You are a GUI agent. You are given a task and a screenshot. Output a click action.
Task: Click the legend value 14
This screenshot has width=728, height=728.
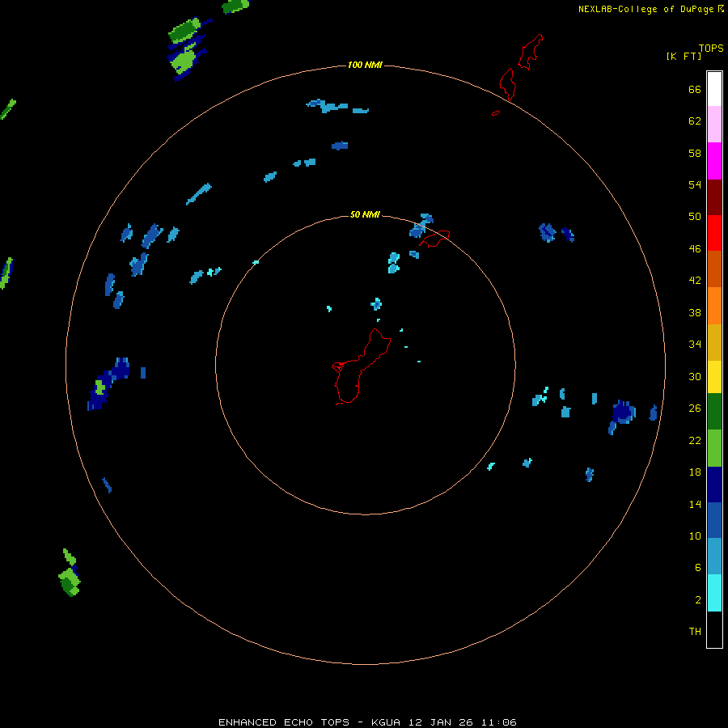click(x=695, y=505)
